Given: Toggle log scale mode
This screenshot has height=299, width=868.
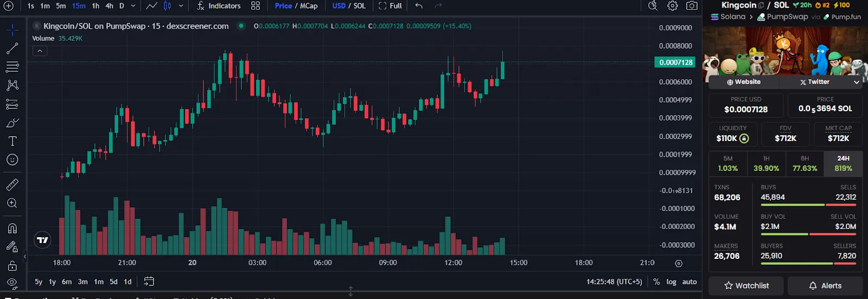Looking at the screenshot, I should click(671, 282).
